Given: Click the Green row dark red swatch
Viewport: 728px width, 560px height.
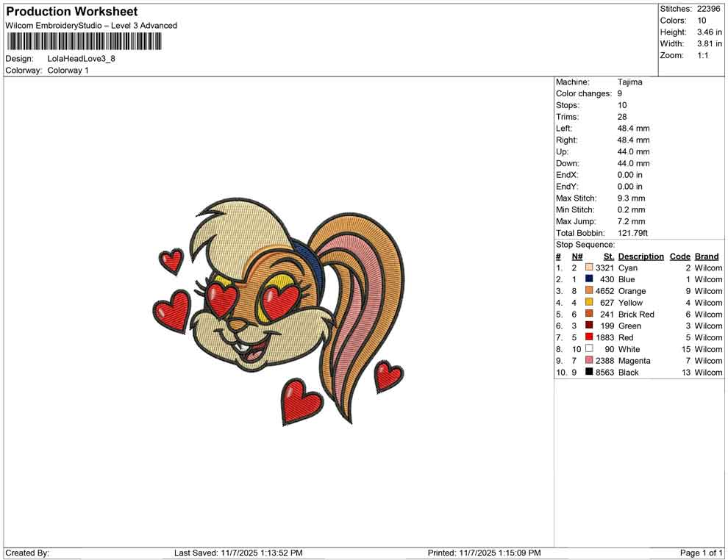Looking at the screenshot, I should (x=589, y=326).
